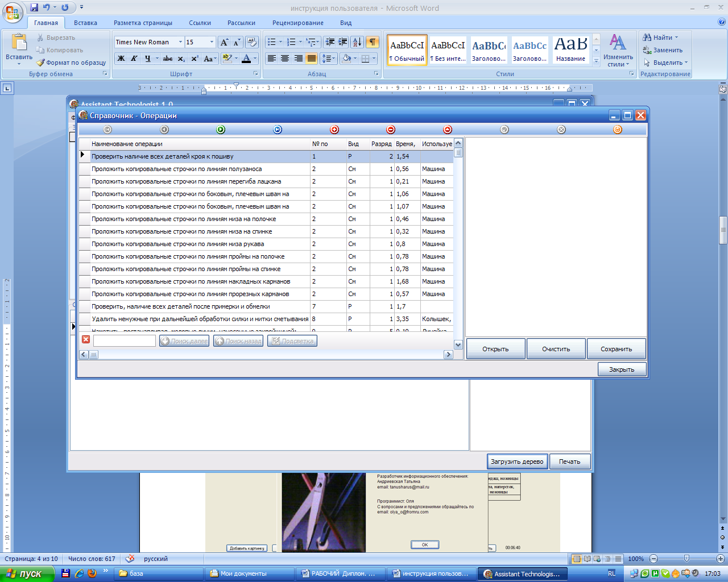Toggle italic К formatting
This screenshot has height=582, width=728.
(134, 59)
